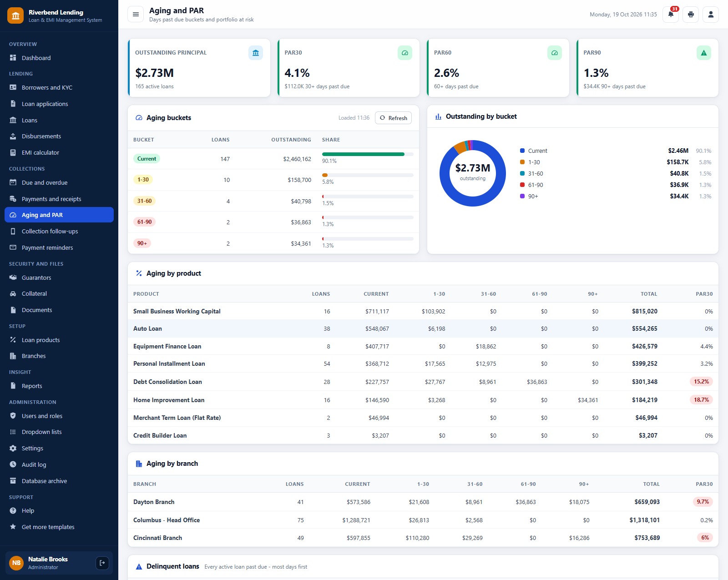Select the Auto Loan product row

(423, 328)
